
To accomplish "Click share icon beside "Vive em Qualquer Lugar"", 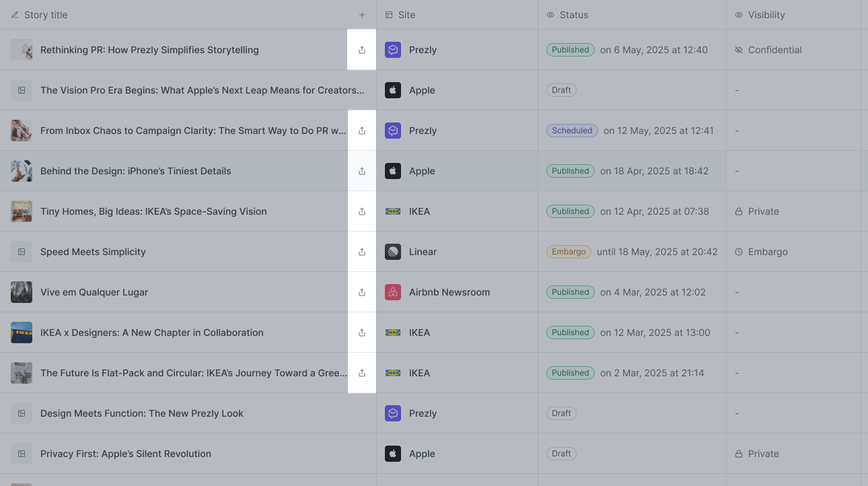I will (362, 291).
